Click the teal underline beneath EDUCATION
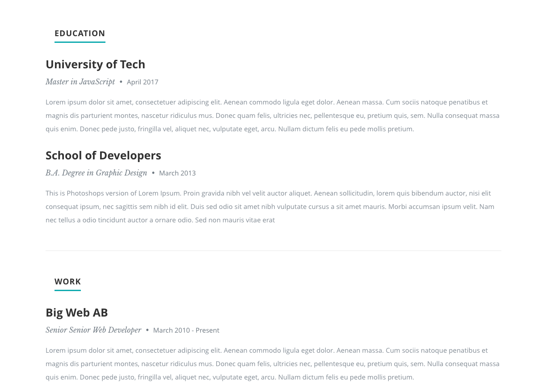Viewport: 546px width, 392px height. pos(80,42)
